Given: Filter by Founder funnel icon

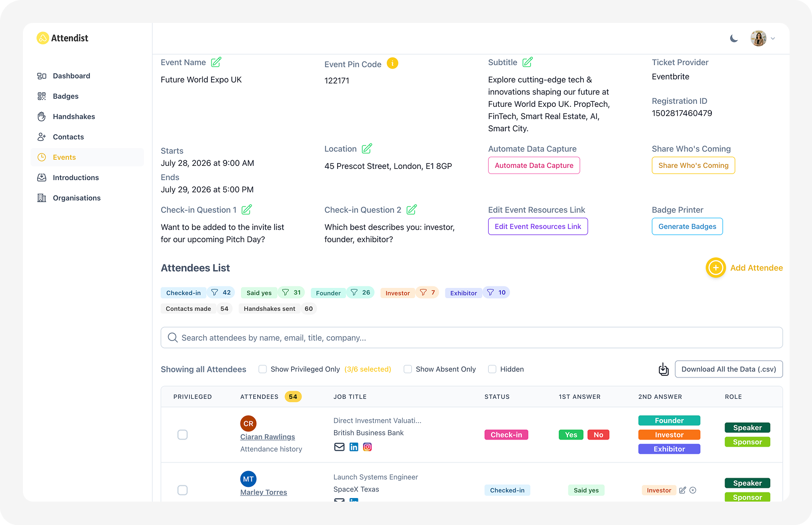Looking at the screenshot, I should (354, 293).
